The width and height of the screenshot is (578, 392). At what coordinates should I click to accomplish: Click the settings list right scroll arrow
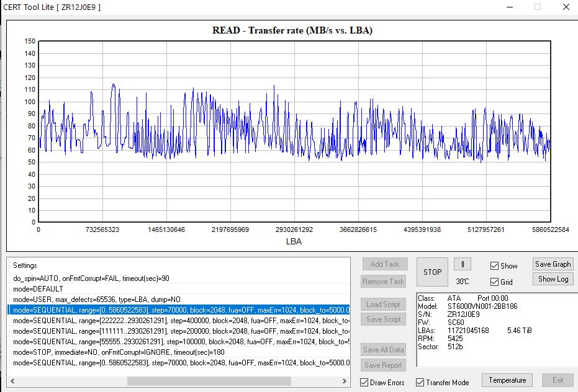click(x=345, y=381)
